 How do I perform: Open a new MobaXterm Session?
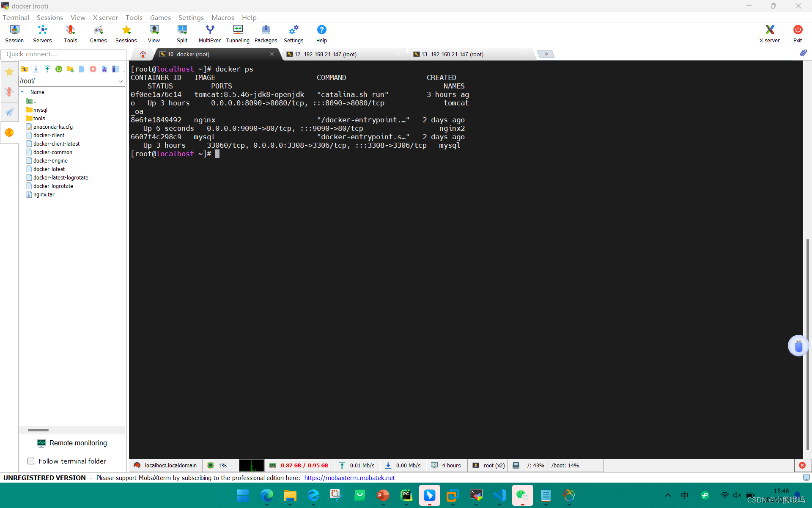tap(14, 33)
